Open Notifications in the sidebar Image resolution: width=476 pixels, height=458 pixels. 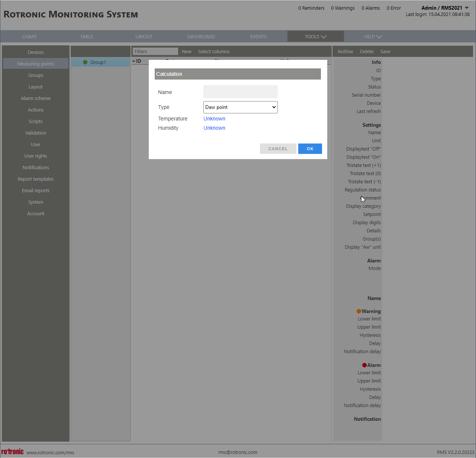pyautogui.click(x=36, y=167)
